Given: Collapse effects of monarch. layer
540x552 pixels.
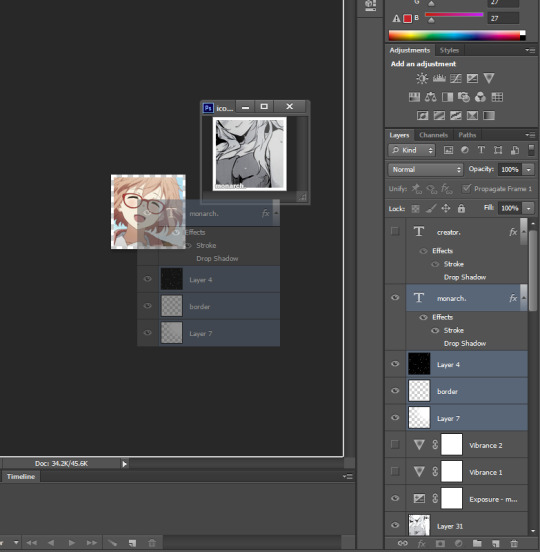Looking at the screenshot, I should (x=524, y=298).
